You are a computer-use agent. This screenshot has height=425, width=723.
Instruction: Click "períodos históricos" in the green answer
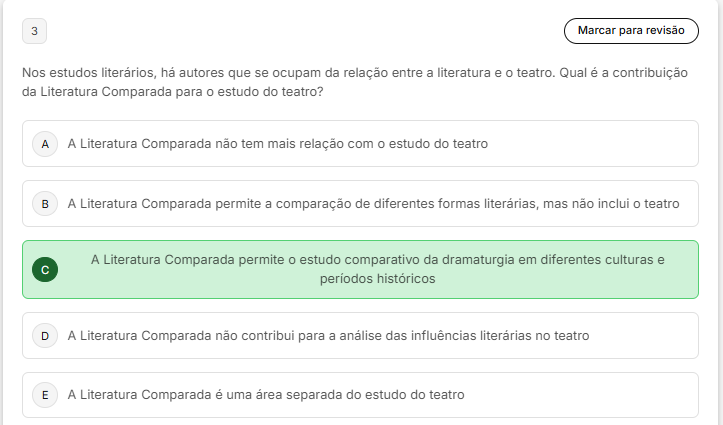[x=377, y=279]
